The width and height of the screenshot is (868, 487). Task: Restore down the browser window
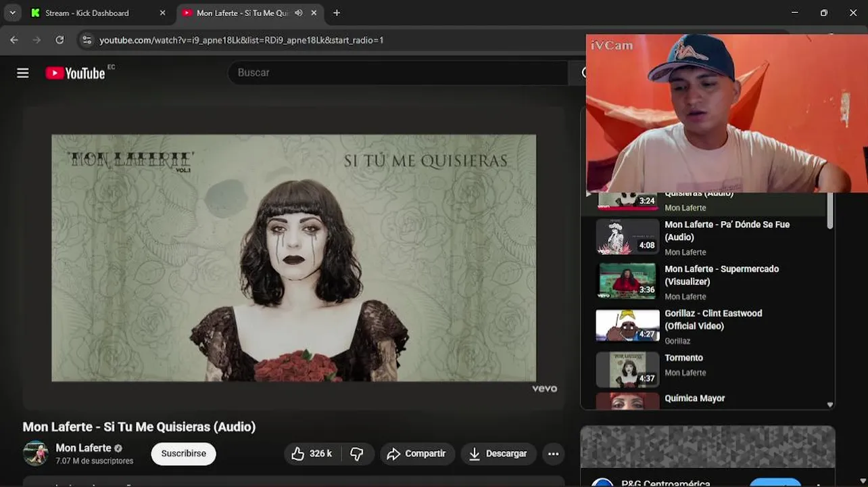824,13
